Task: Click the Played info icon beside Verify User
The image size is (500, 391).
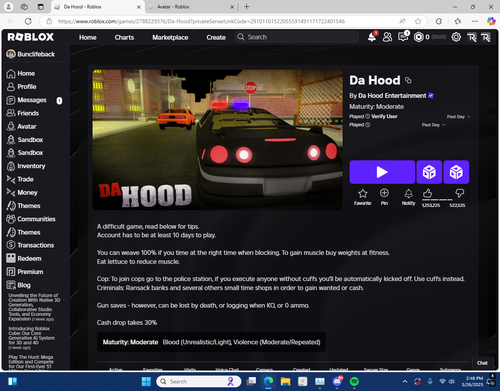Action: point(367,116)
